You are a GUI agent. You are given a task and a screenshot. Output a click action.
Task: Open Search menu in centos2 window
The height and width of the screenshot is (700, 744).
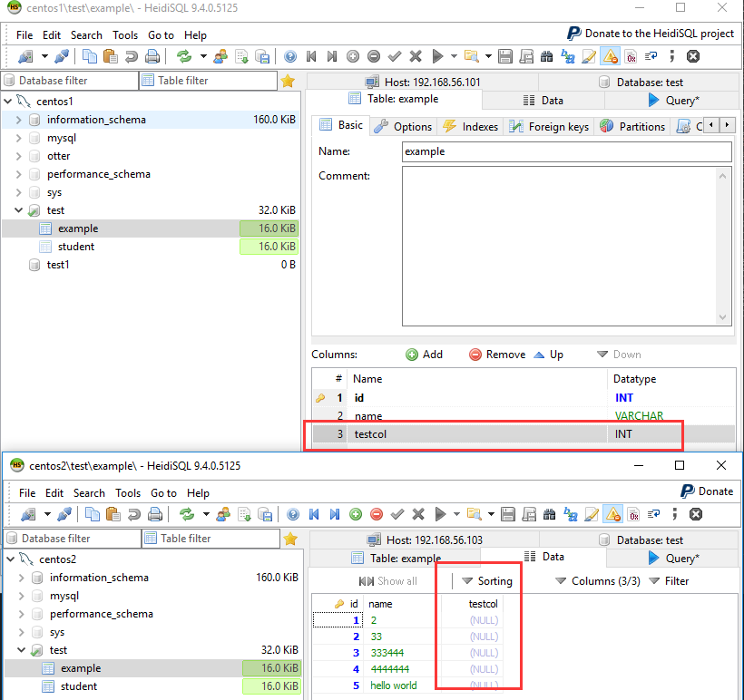tap(89, 493)
